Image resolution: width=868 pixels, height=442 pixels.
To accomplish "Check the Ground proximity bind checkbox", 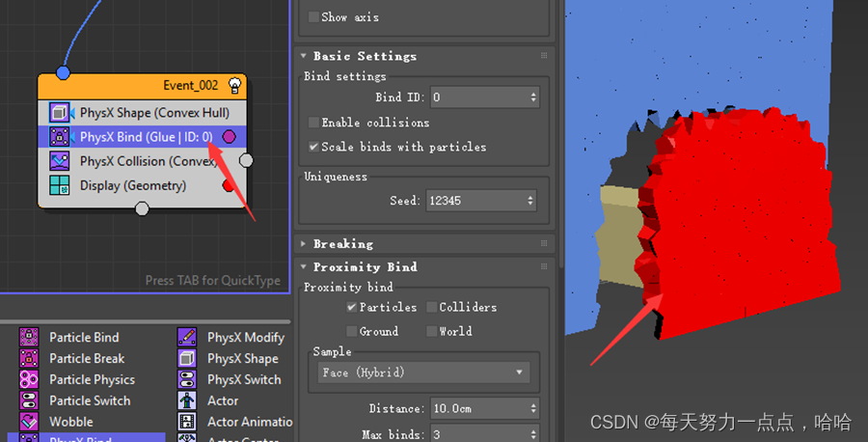I will 351,331.
